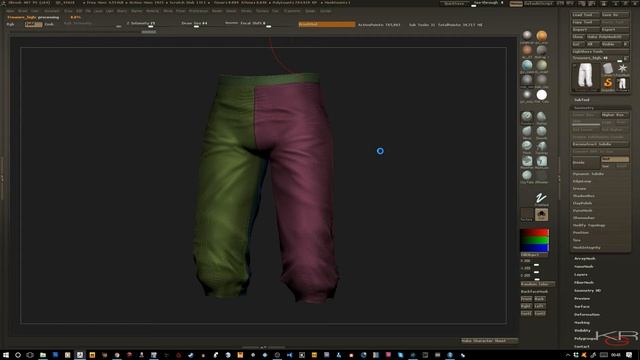This screenshot has height=360, width=640.
Task: Select the Pinch brush
Action: [x=527, y=146]
